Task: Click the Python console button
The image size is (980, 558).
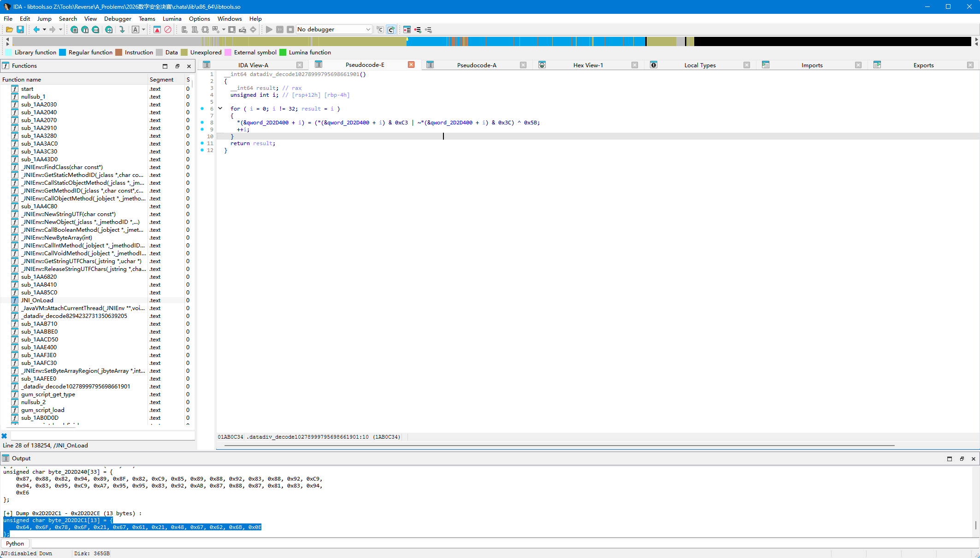Action: tap(15, 544)
